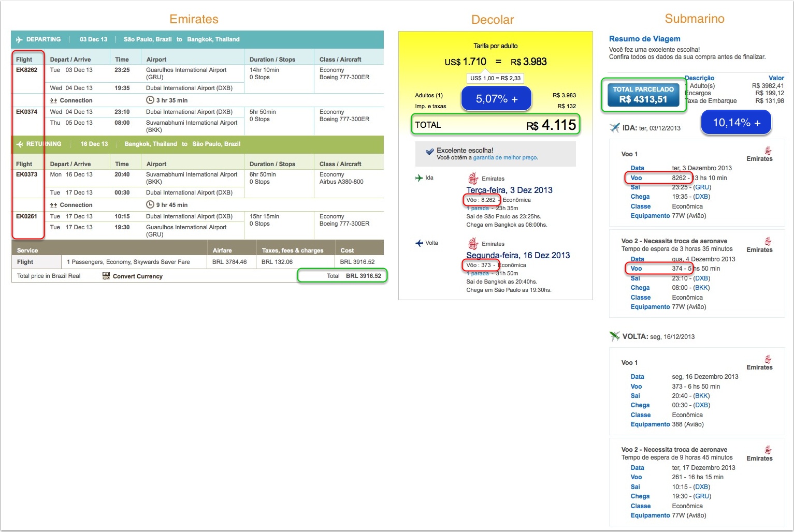Click Skywards Saver Fare passenger description
Viewport: 794px width, 532px height.
click(x=128, y=262)
